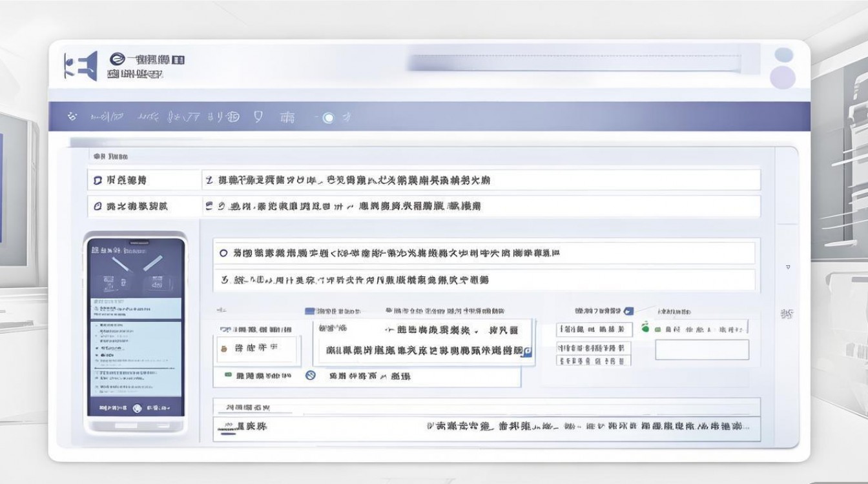Click the blue square icon ending the text field
Image resolution: width=868 pixels, height=484 pixels.
(527, 351)
